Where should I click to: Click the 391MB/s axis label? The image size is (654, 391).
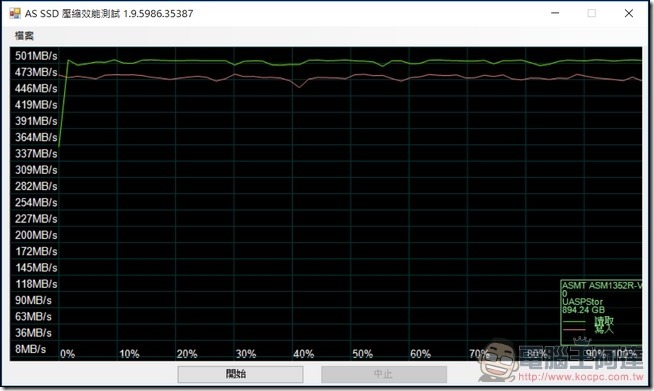(x=36, y=121)
